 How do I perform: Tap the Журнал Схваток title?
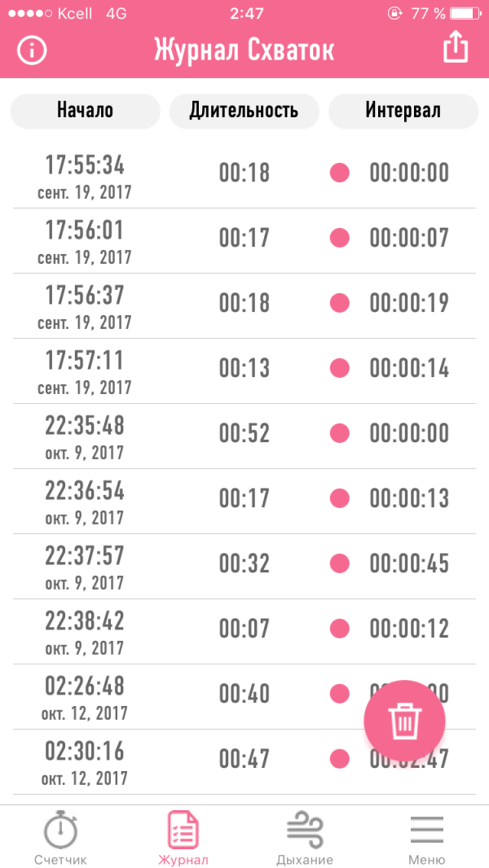pos(244,50)
